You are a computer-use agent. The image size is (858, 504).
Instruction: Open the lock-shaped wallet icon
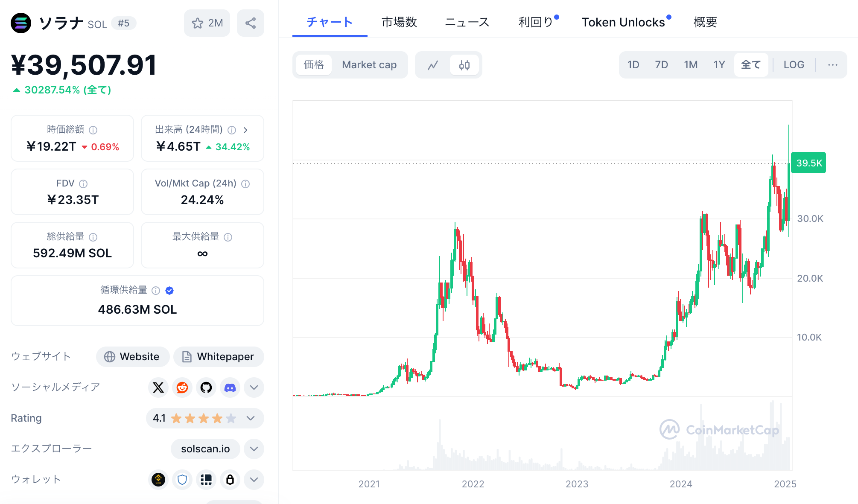coord(230,480)
